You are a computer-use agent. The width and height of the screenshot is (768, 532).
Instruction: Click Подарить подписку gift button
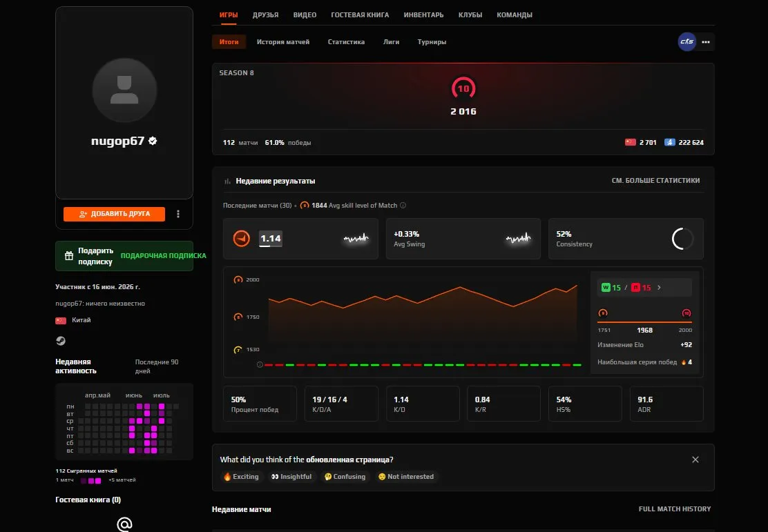[x=124, y=256]
